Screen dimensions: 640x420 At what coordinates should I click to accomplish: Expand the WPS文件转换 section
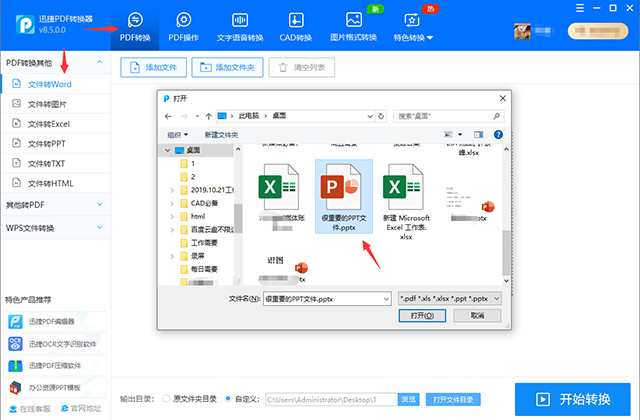[x=56, y=228]
